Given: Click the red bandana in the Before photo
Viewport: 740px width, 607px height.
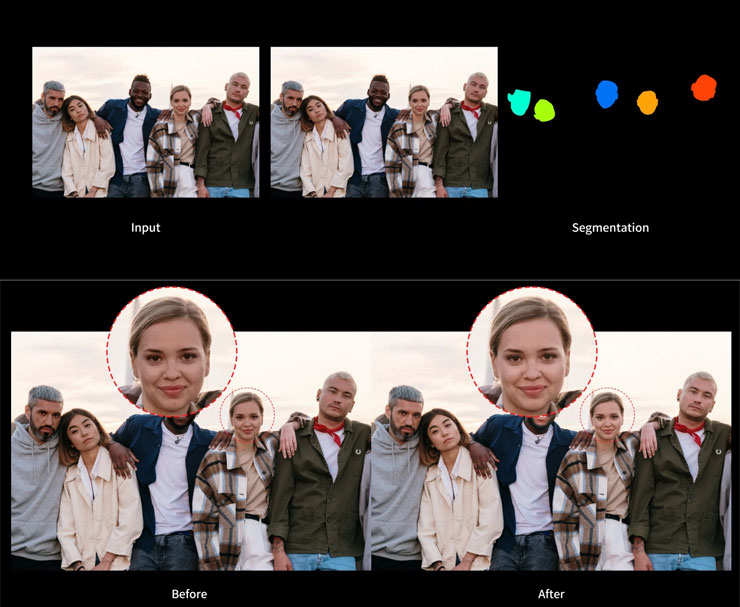Looking at the screenshot, I should click(x=328, y=432).
